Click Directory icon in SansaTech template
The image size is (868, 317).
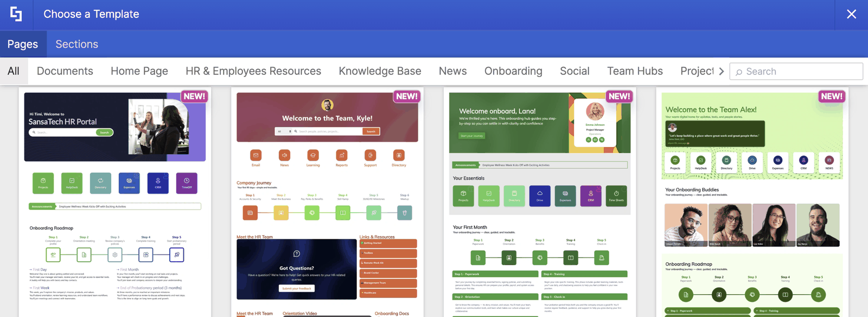click(100, 183)
